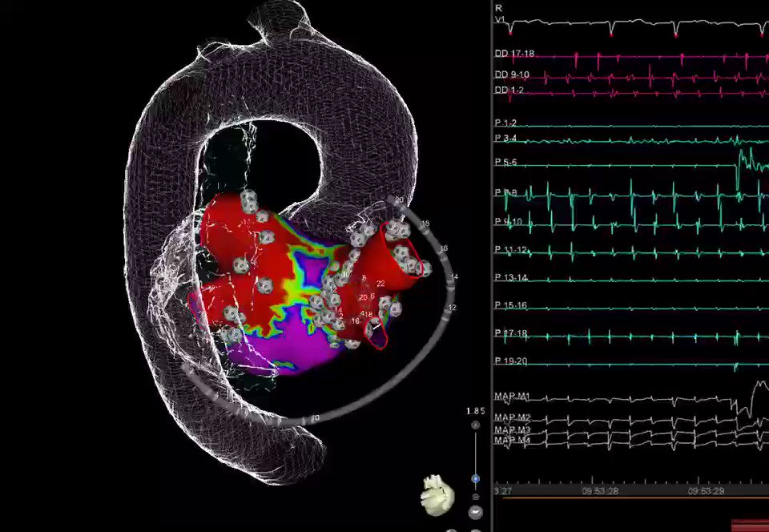Click the P 13-14 channel label

point(510,277)
